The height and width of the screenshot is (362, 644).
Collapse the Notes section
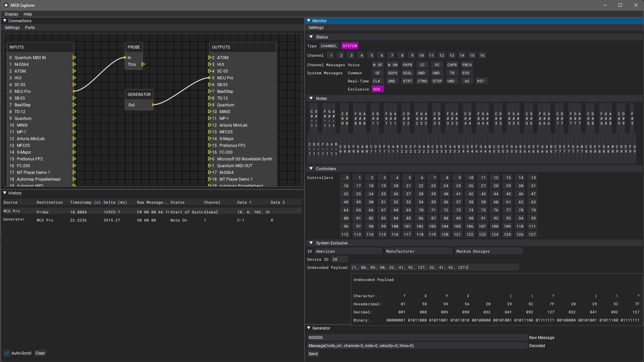(311, 98)
